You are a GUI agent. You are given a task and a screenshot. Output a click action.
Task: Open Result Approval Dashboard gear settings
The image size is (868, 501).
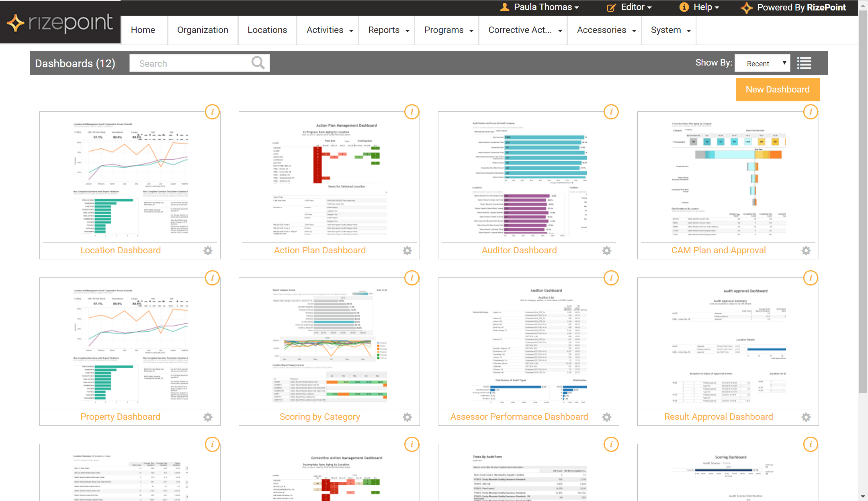pos(806,417)
